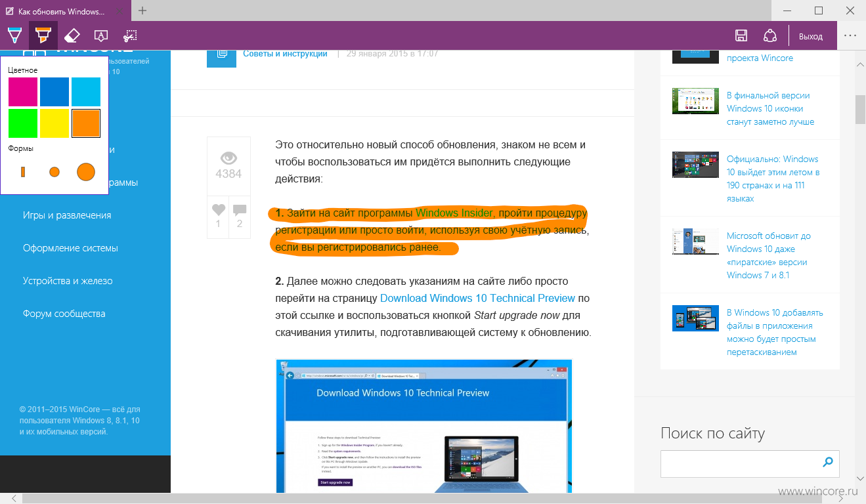
Task: Follow the Windows Insider link
Action: tap(454, 213)
